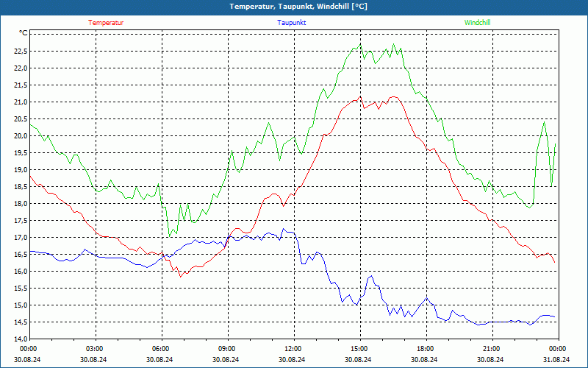This screenshot has height=368, width=588.
Task: Click the 21:00 time axis label
Action: 491,349
